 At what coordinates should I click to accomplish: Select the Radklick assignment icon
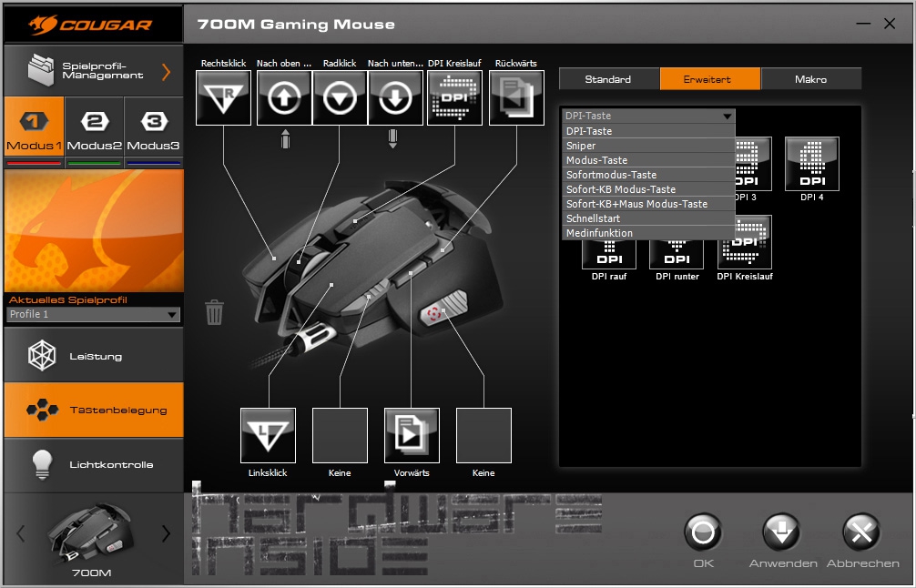[340, 98]
